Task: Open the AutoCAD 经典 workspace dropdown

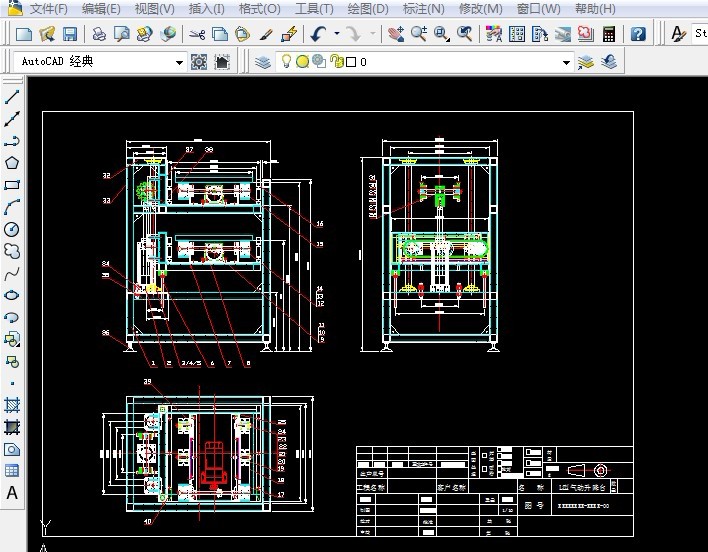Action: [x=180, y=62]
